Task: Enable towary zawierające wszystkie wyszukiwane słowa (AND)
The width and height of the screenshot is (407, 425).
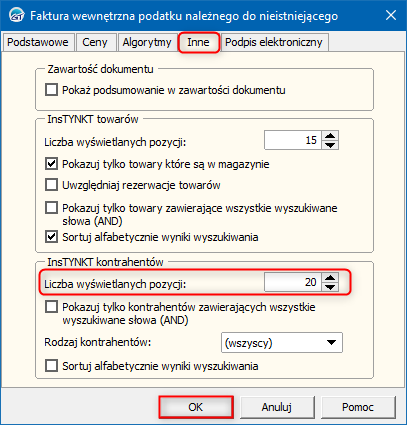Action: pos(51,208)
